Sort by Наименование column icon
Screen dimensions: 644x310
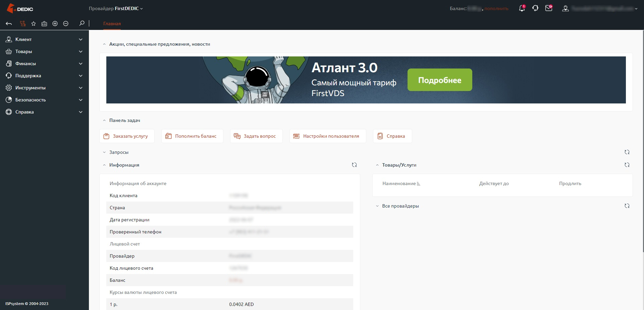pos(418,184)
